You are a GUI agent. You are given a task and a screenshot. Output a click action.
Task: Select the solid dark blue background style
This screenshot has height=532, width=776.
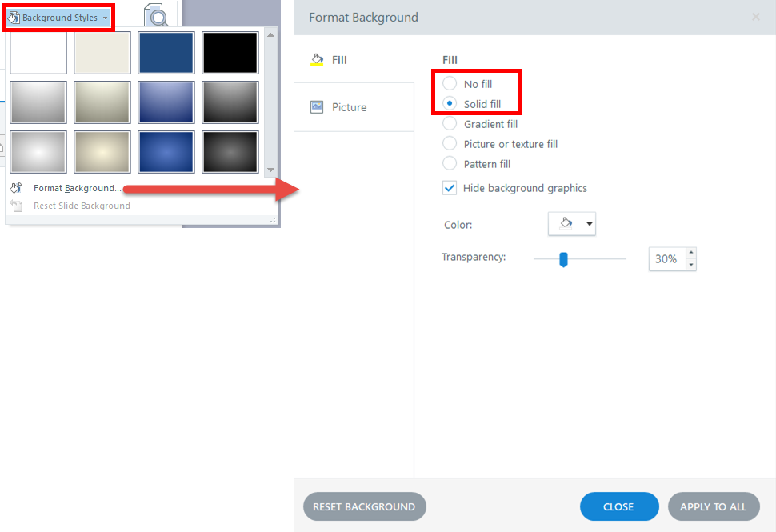pyautogui.click(x=166, y=53)
